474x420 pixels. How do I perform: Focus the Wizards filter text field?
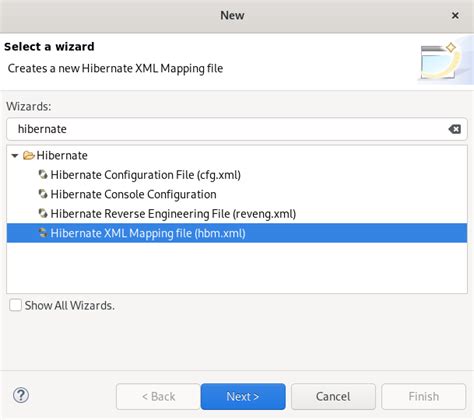point(237,129)
